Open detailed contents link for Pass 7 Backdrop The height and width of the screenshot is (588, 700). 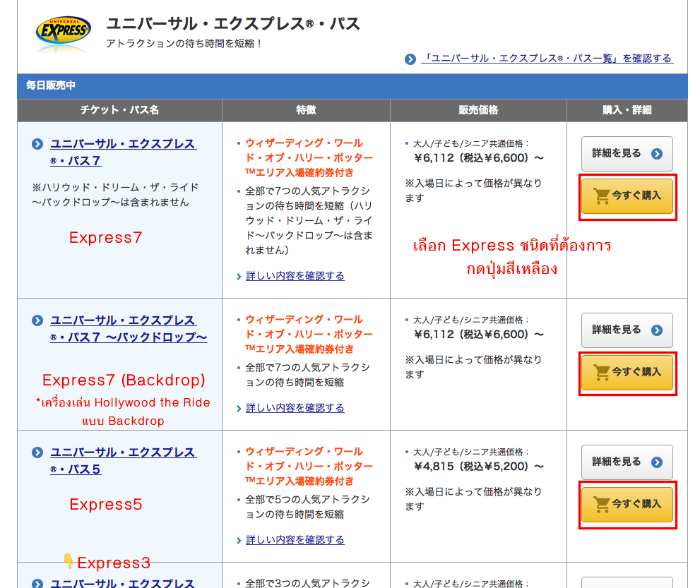(x=295, y=408)
